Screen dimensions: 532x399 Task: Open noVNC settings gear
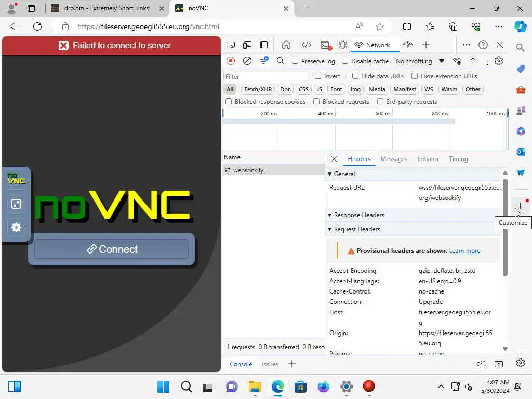click(x=16, y=228)
